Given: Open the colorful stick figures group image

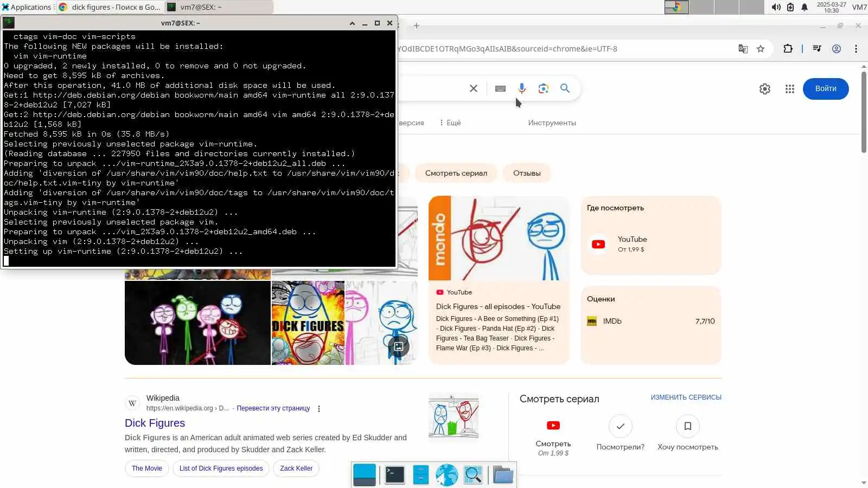Looking at the screenshot, I should [x=197, y=323].
